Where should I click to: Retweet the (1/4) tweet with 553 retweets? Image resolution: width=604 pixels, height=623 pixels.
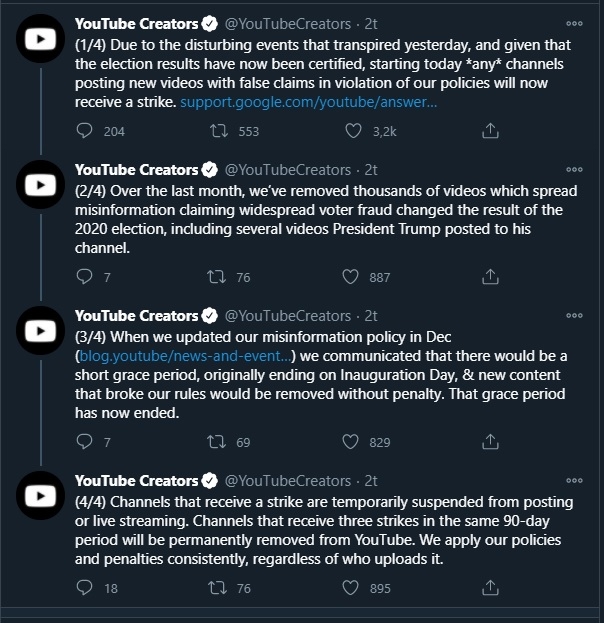pos(219,131)
